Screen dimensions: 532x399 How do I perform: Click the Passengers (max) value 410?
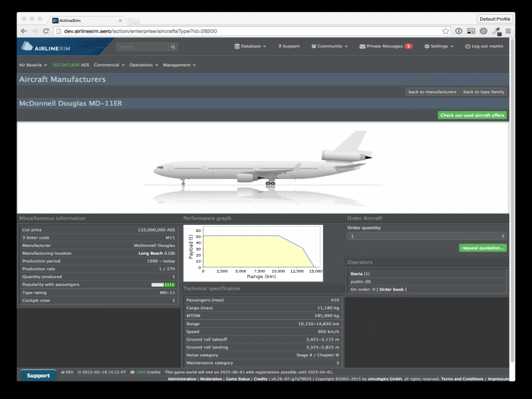335,301
